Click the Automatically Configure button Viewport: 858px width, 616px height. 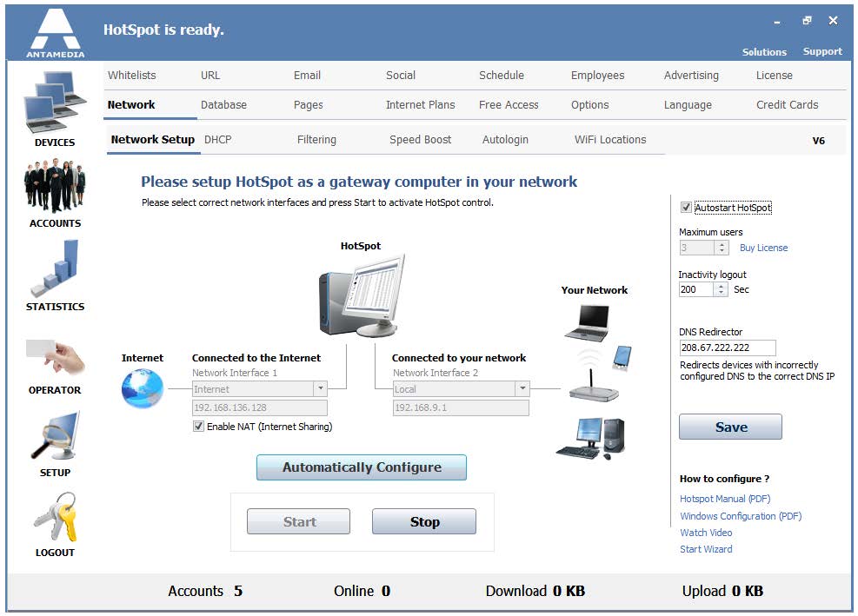(362, 467)
